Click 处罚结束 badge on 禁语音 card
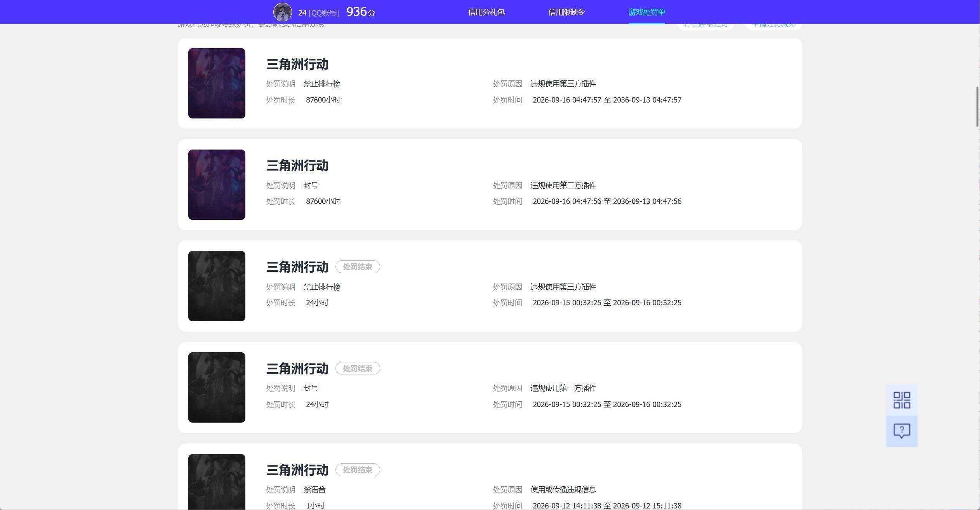Viewport: 980px width, 510px height. (x=358, y=470)
